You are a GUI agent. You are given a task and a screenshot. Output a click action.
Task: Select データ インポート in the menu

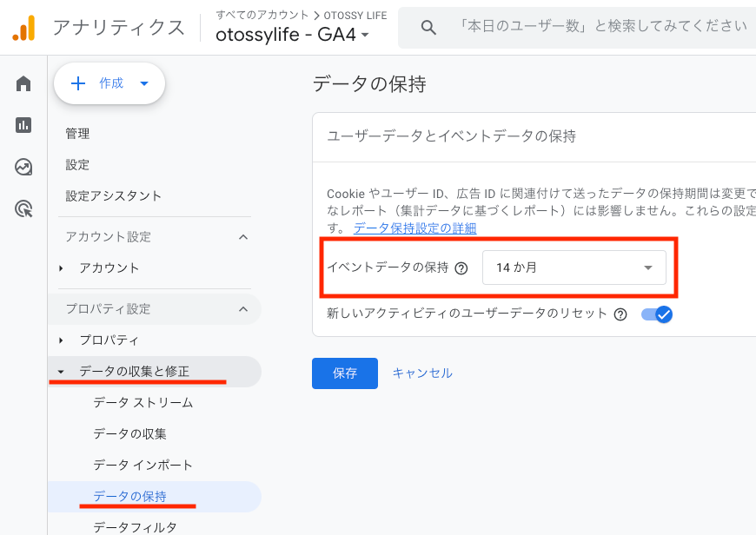click(143, 465)
